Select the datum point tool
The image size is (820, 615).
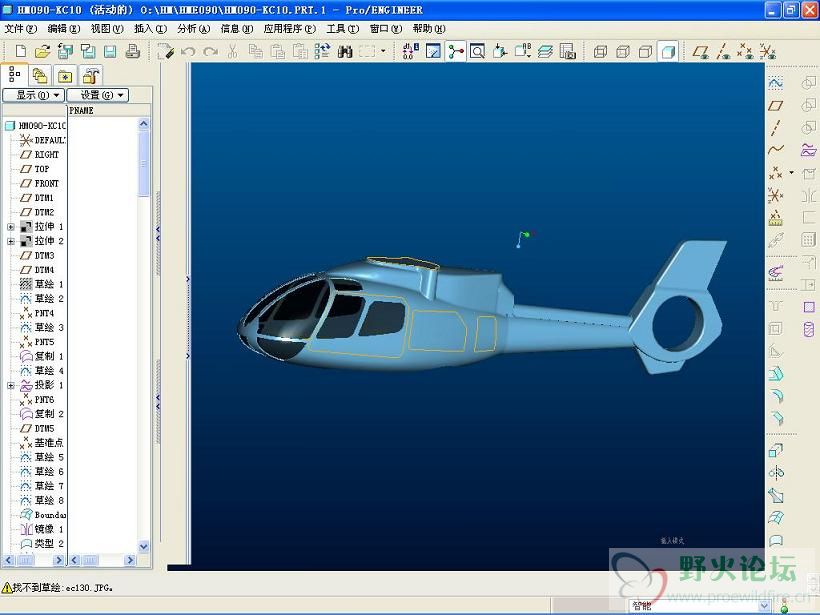[x=776, y=172]
